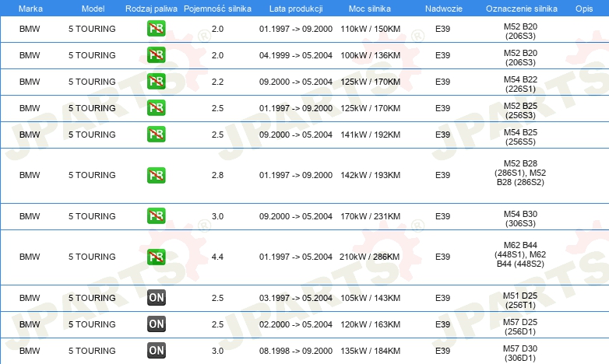This screenshot has width=609, height=364.
Task: Click the petrol icon for 110kW / 150KM row
Action: pos(156,29)
